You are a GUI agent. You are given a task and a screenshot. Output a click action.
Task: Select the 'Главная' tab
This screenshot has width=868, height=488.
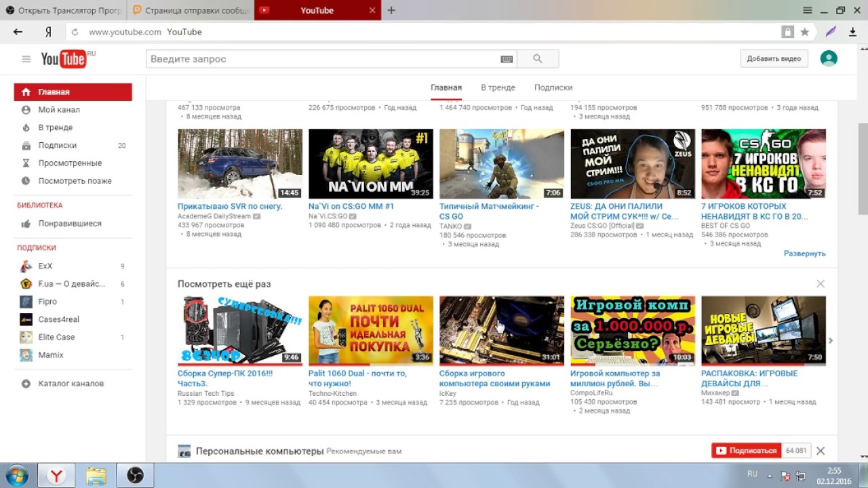click(446, 87)
